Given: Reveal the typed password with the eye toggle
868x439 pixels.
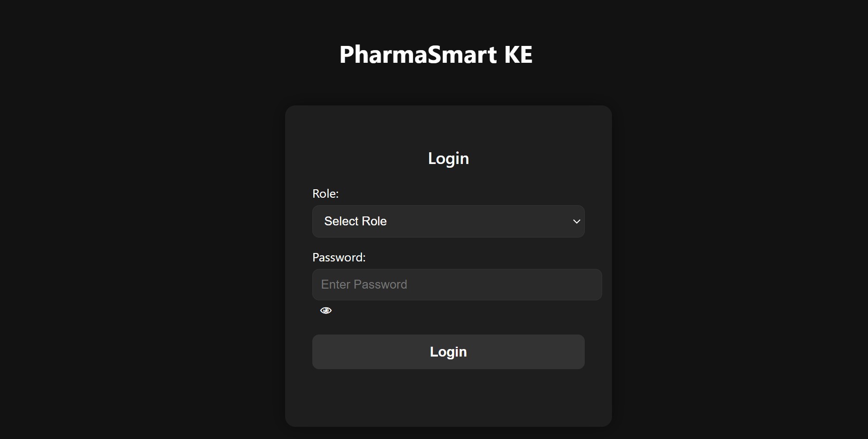Looking at the screenshot, I should pyautogui.click(x=326, y=311).
